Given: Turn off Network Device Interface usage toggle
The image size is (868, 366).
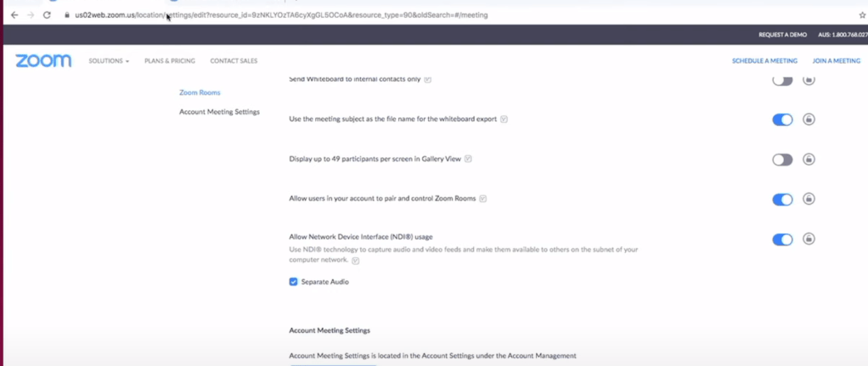Looking at the screenshot, I should click(x=782, y=239).
